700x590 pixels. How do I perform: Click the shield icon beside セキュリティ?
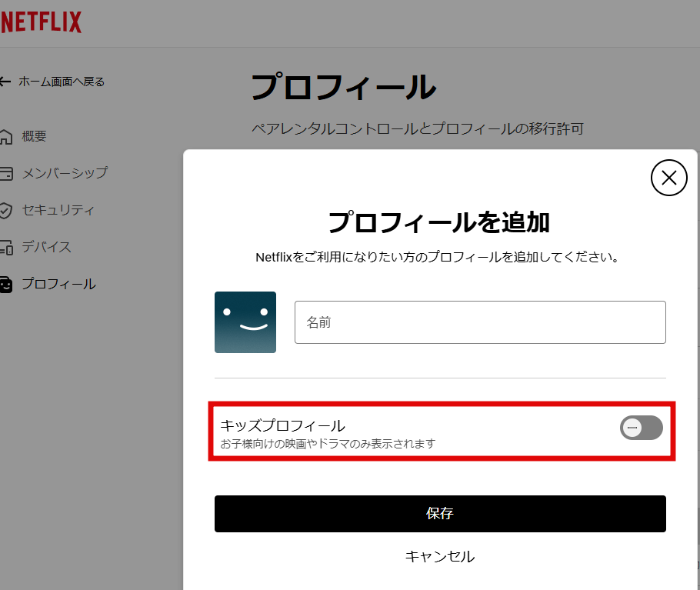(5, 211)
